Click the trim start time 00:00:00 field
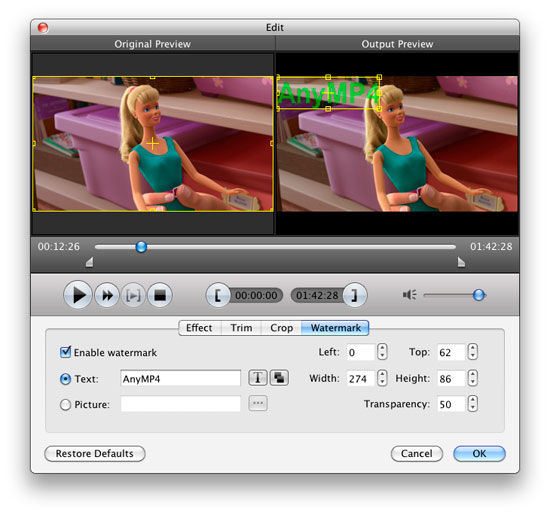 click(256, 295)
